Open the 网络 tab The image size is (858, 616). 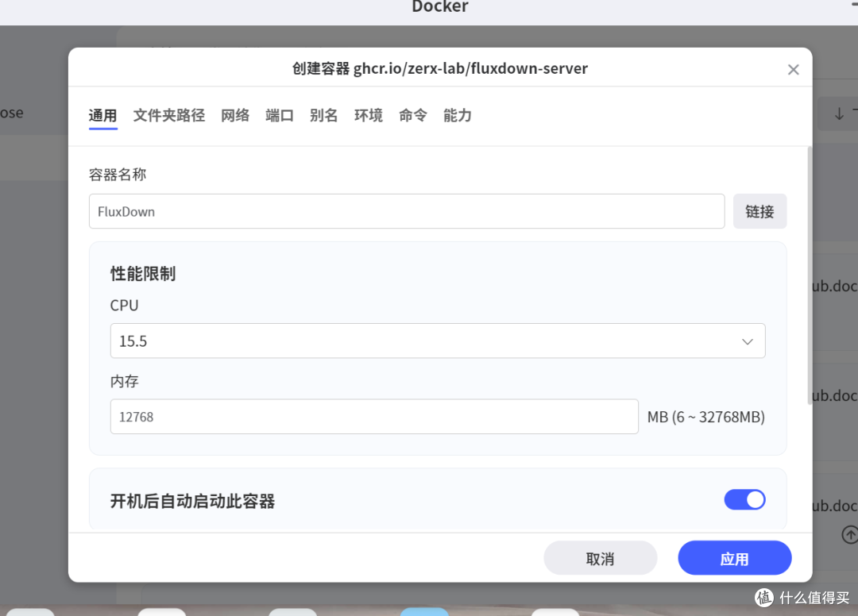click(235, 115)
